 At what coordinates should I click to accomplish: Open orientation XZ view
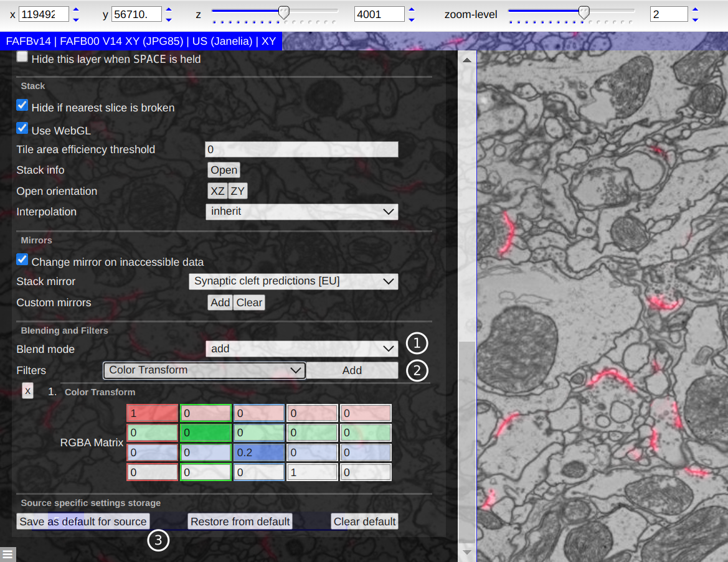tap(217, 191)
